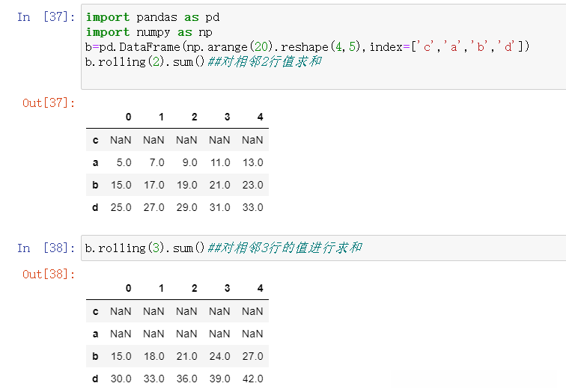This screenshot has width=566, height=392.
Task: Click 'import pandas as pd' code line
Action: 153,17
